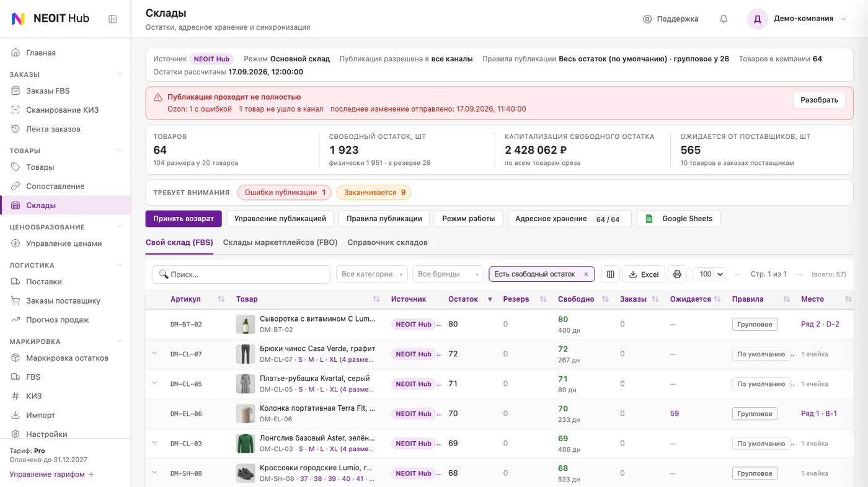Expand the DM-CL-07 row sizes
The image size is (868, 487).
[155, 353]
